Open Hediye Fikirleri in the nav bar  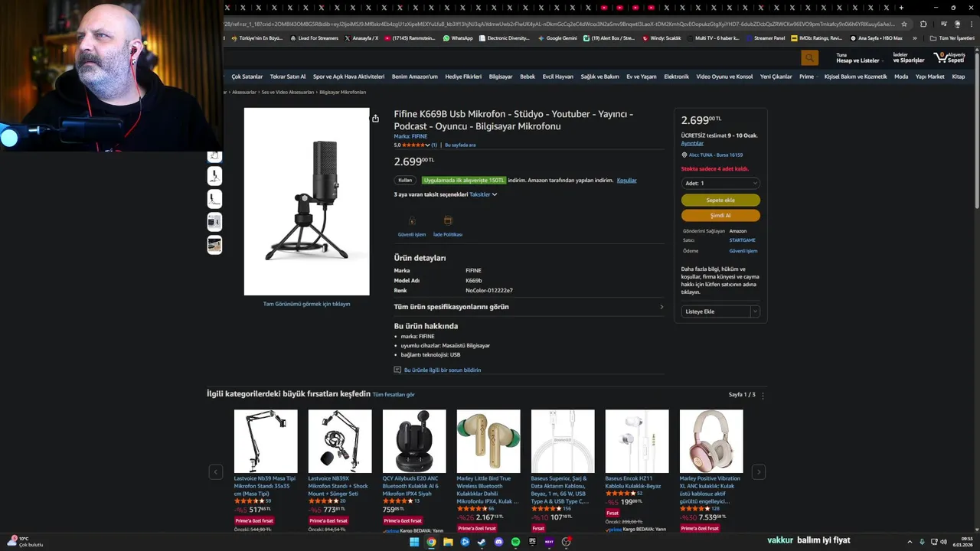[x=463, y=77]
